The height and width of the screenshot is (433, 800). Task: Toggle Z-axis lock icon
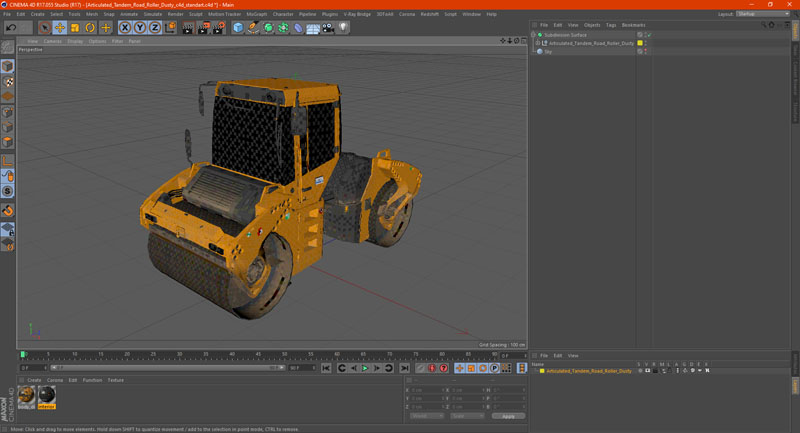155,28
